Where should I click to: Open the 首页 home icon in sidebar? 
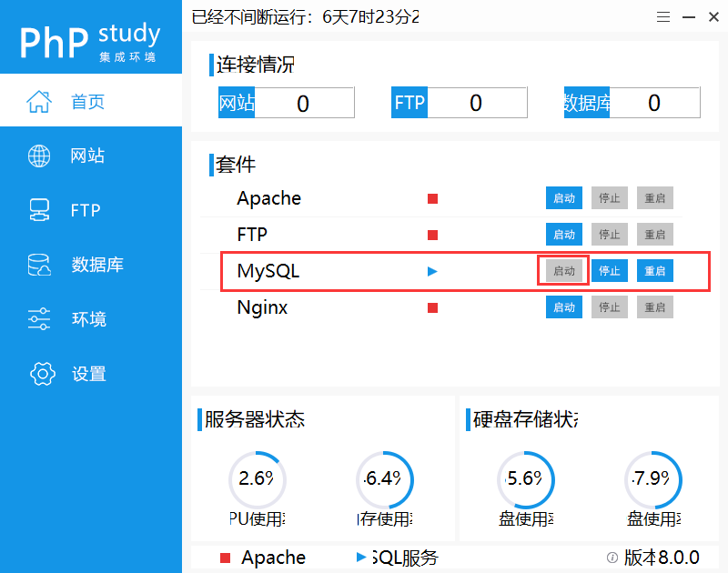point(39,102)
